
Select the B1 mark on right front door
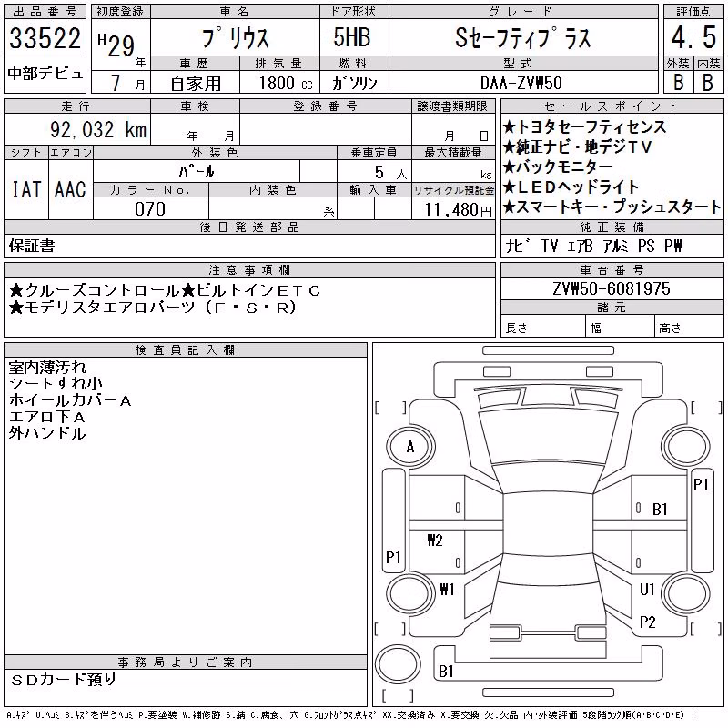[660, 510]
